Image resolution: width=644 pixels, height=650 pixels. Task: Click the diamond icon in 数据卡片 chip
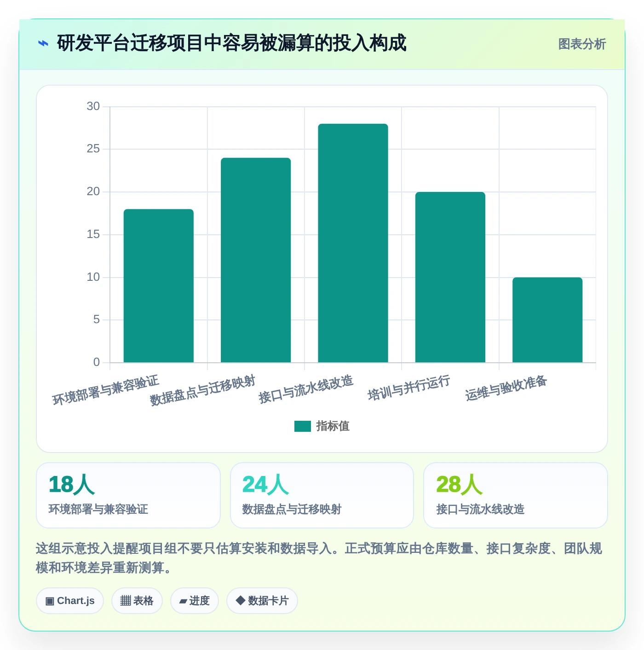tap(240, 600)
